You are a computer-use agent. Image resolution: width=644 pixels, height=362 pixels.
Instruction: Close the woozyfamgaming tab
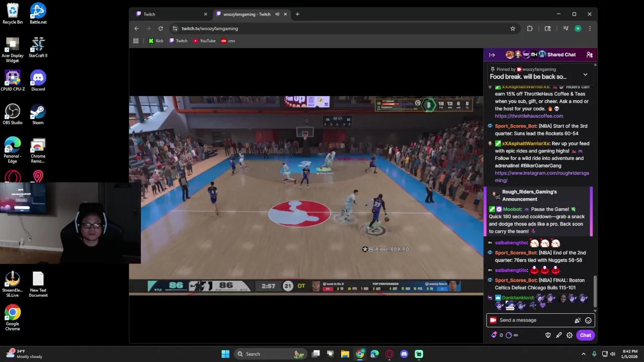click(285, 14)
